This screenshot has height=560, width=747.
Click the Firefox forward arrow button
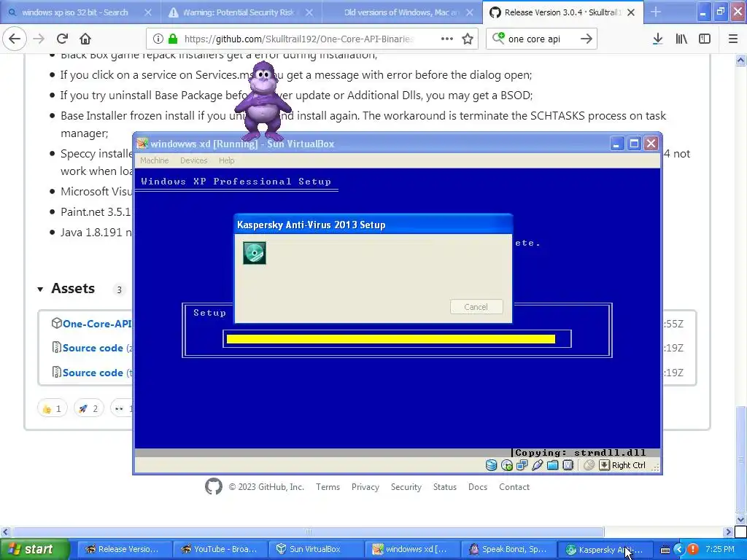39,39
